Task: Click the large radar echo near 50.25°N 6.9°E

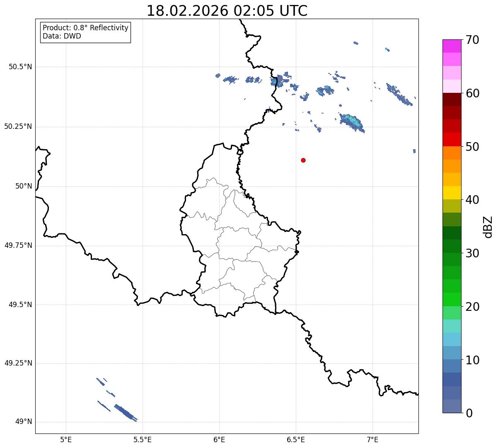Action: 352,122
